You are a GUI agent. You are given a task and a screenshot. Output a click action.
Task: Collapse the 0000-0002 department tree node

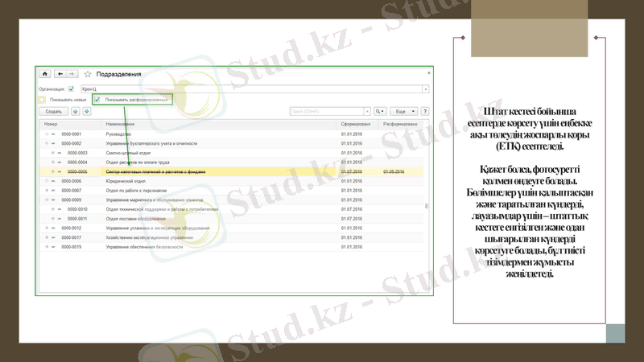pyautogui.click(x=47, y=143)
